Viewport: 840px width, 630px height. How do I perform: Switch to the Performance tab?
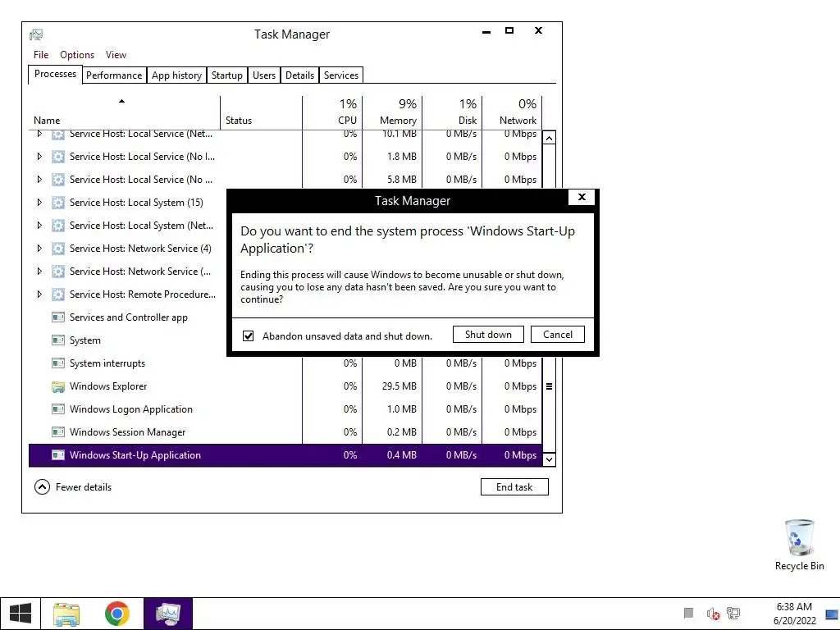coord(114,75)
